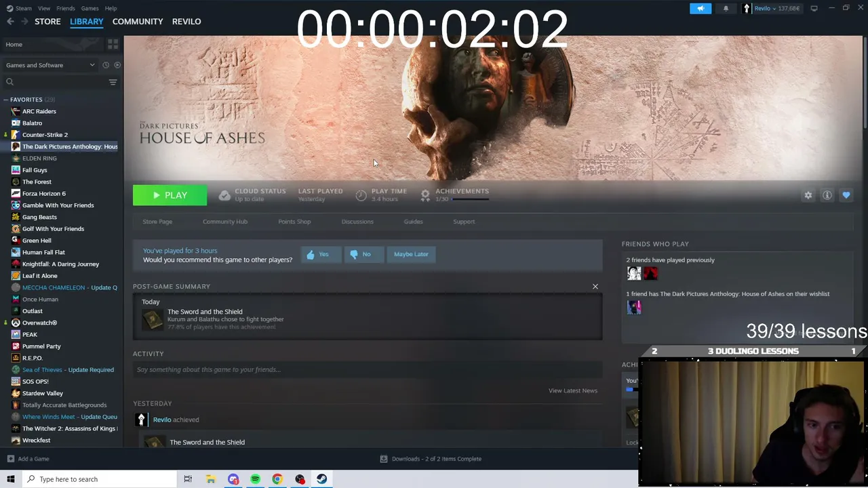Open File Explorer from the taskbar
The height and width of the screenshot is (488, 868).
[211, 479]
